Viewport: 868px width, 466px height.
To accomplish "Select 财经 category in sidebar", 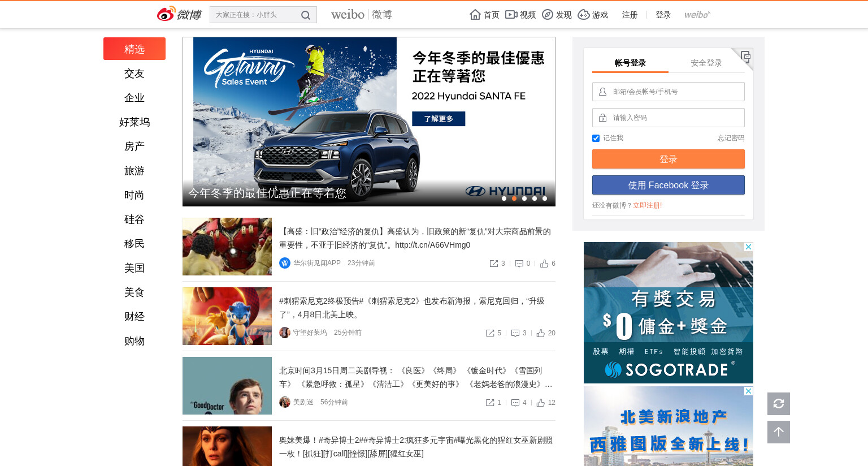I will pyautogui.click(x=134, y=317).
